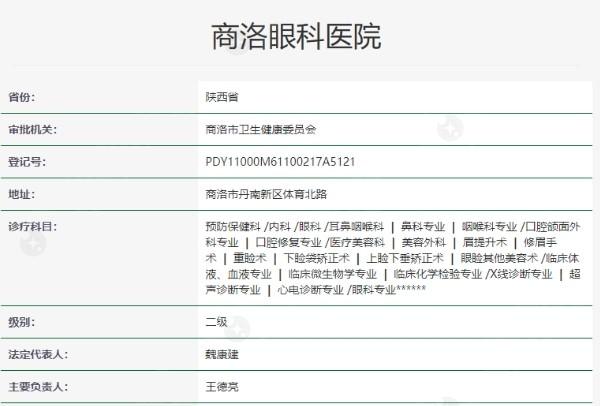Click the title 商洛眼科医院
This screenshot has width=600, height=406.
(x=297, y=36)
